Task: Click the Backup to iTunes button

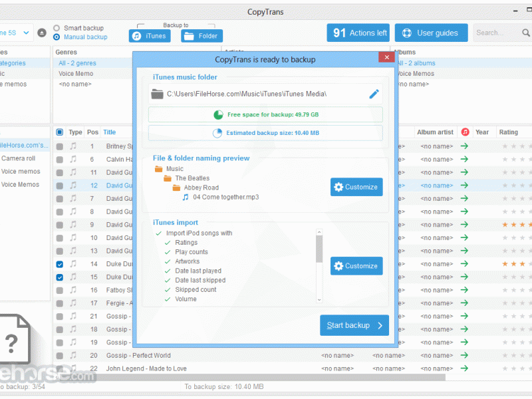Action: point(150,36)
